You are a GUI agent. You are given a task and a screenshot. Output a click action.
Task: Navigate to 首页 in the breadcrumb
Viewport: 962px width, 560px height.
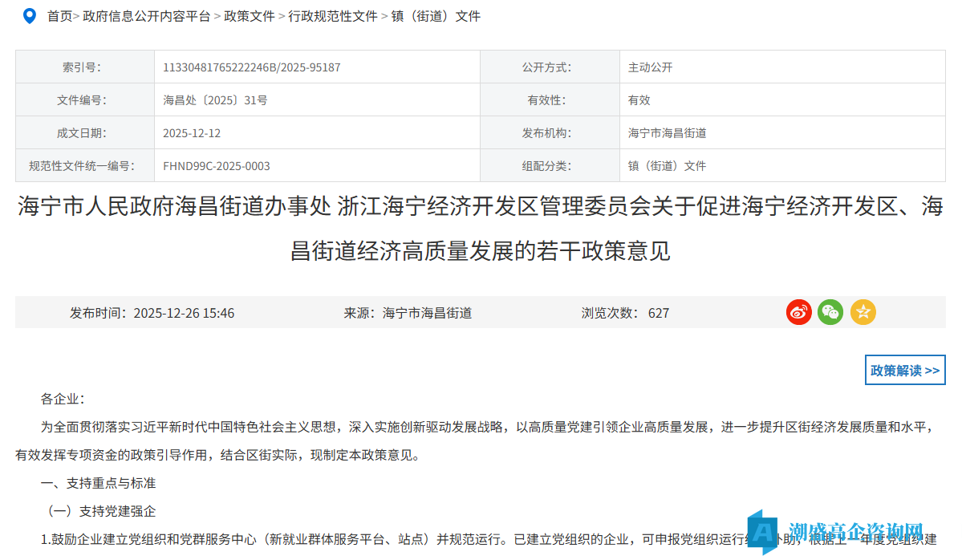[x=59, y=15]
